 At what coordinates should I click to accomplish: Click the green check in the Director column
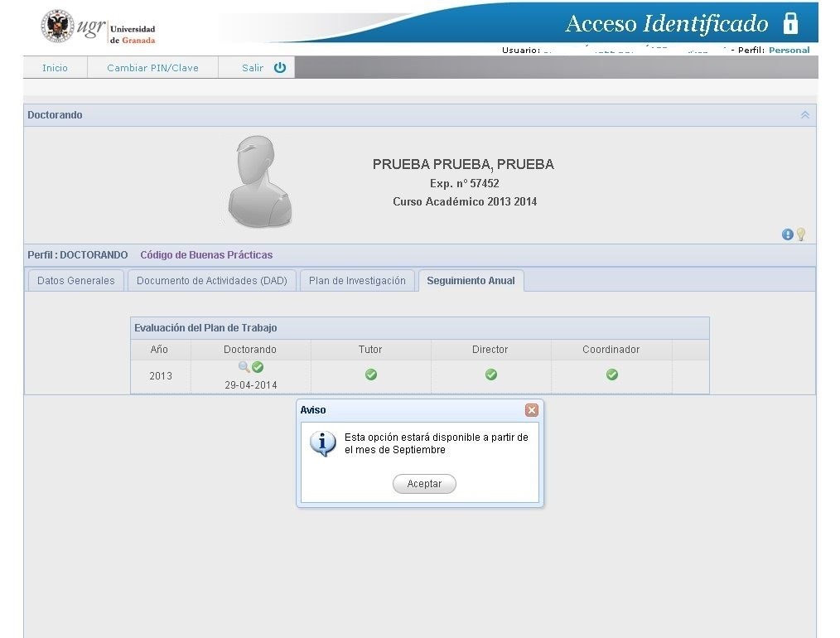(491, 375)
